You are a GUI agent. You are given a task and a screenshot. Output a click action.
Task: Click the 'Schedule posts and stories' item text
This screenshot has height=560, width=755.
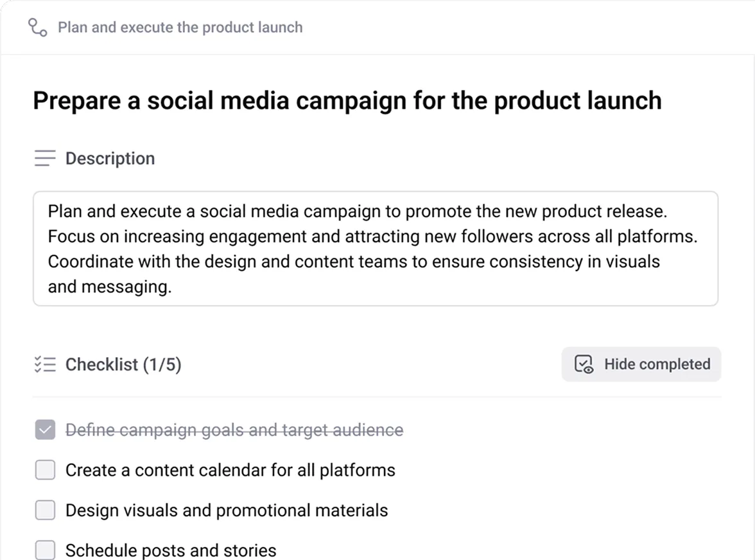coord(171,550)
